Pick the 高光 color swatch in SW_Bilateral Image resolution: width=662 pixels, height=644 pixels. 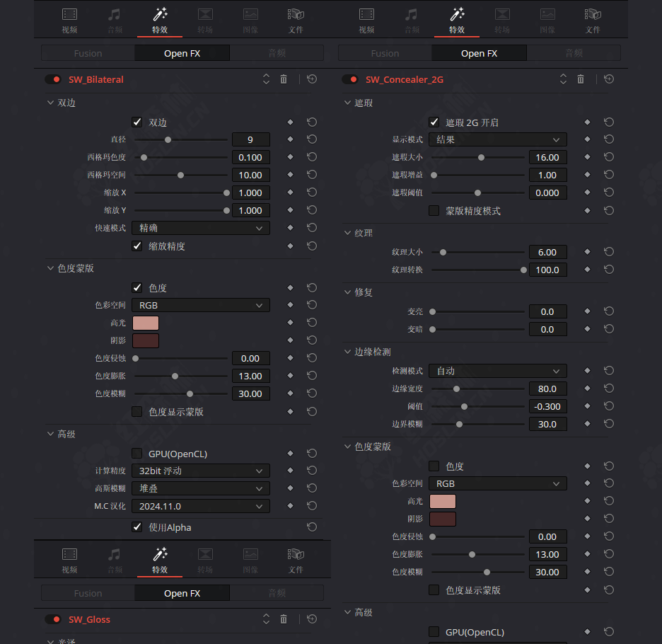tap(146, 323)
